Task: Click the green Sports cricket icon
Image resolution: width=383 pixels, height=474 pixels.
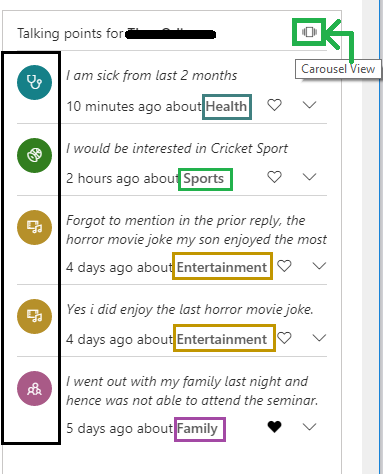Action: pyautogui.click(x=34, y=155)
